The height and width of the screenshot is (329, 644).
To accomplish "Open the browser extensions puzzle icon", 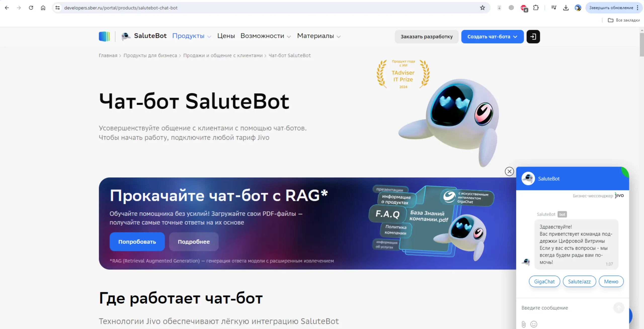I will coord(536,8).
